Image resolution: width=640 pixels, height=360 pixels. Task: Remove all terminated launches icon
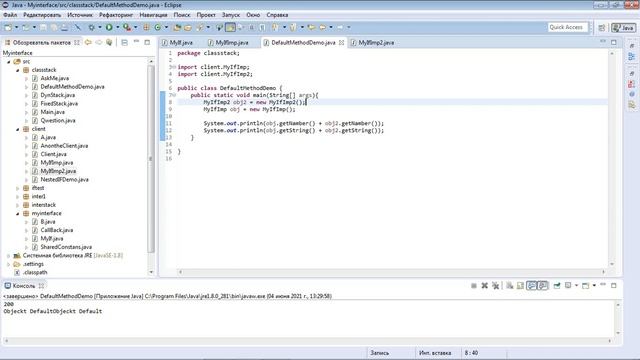496,286
